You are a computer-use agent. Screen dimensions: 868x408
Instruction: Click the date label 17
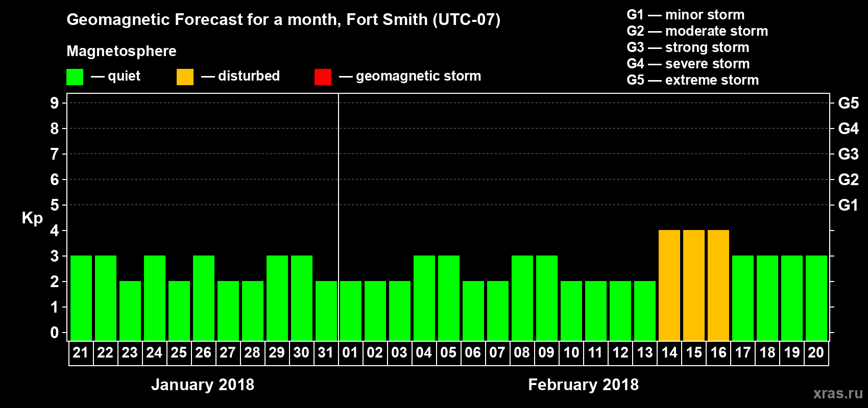(x=742, y=352)
